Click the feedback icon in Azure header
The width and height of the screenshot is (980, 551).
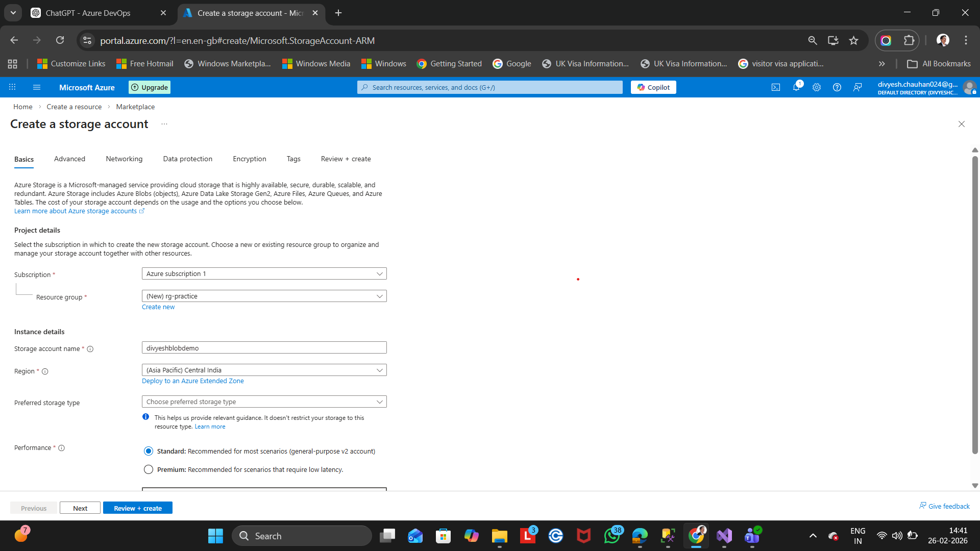[857, 87]
